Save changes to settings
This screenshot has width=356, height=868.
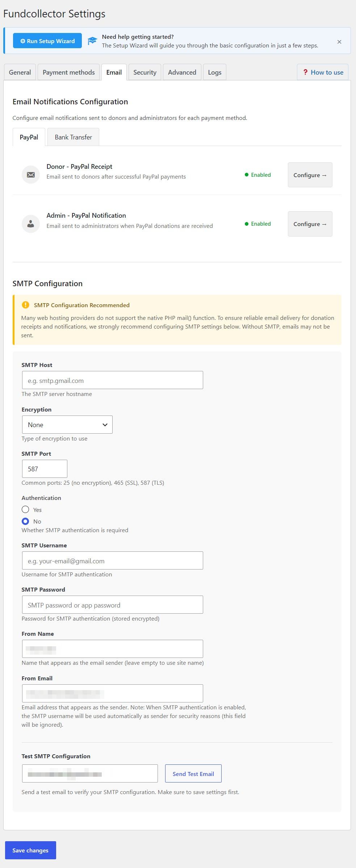[x=30, y=850]
